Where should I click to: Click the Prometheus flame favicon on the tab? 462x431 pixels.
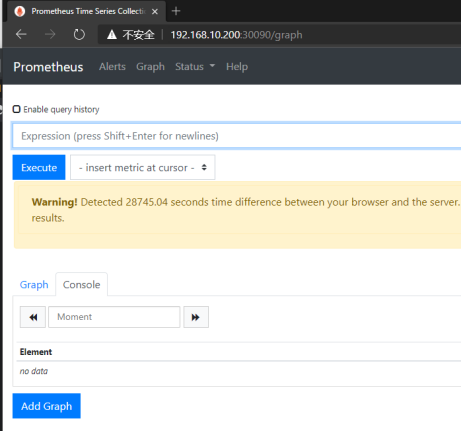[20, 11]
